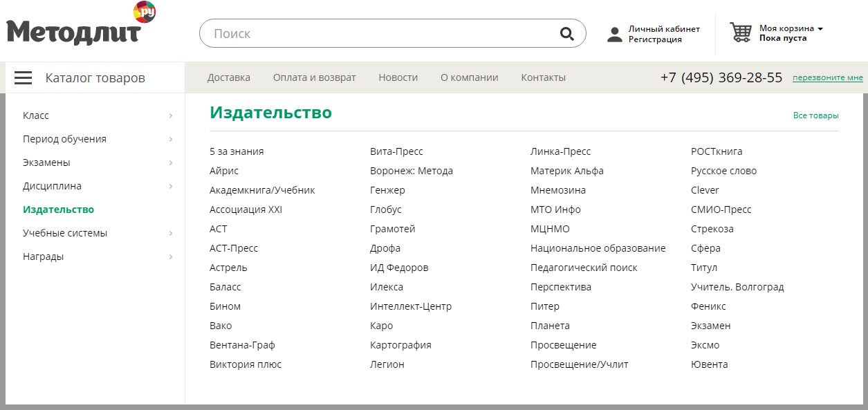The image size is (868, 410).
Task: Open publisher Педагогический поиск
Action: click(584, 268)
